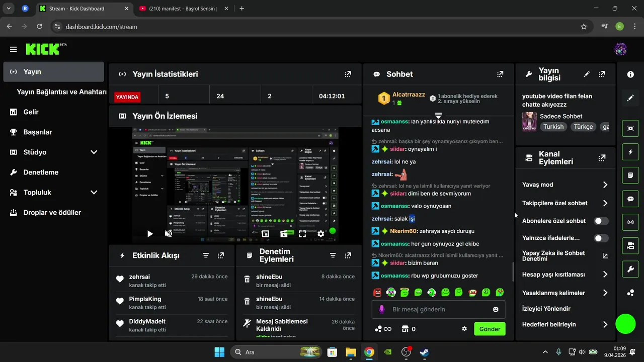Edit stream info with pencil icon in Yayın bilgisi

pyautogui.click(x=587, y=74)
